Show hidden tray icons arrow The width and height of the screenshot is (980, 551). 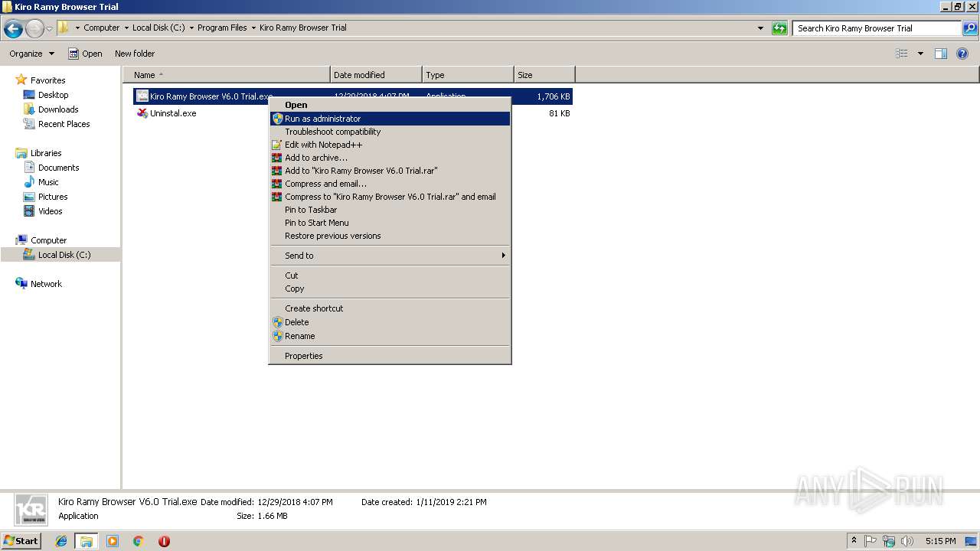pyautogui.click(x=854, y=541)
